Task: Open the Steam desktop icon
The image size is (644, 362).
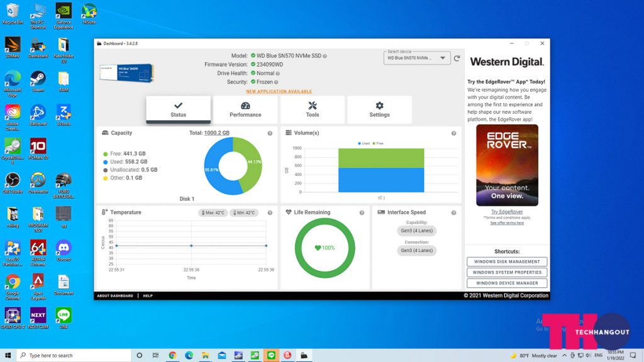Action: 38,81
